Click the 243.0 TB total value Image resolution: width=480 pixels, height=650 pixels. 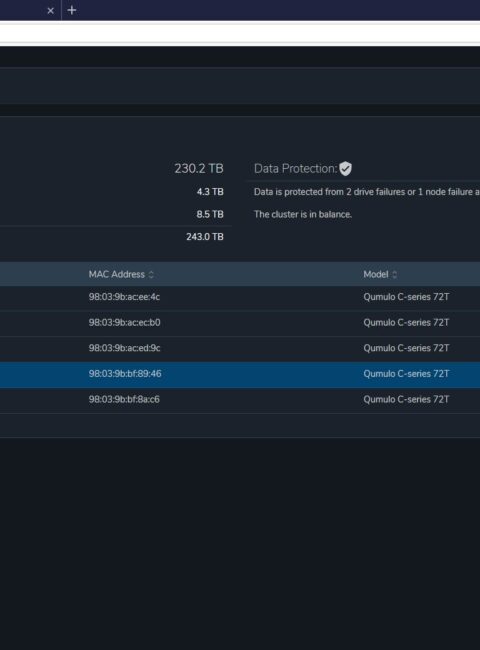click(205, 237)
